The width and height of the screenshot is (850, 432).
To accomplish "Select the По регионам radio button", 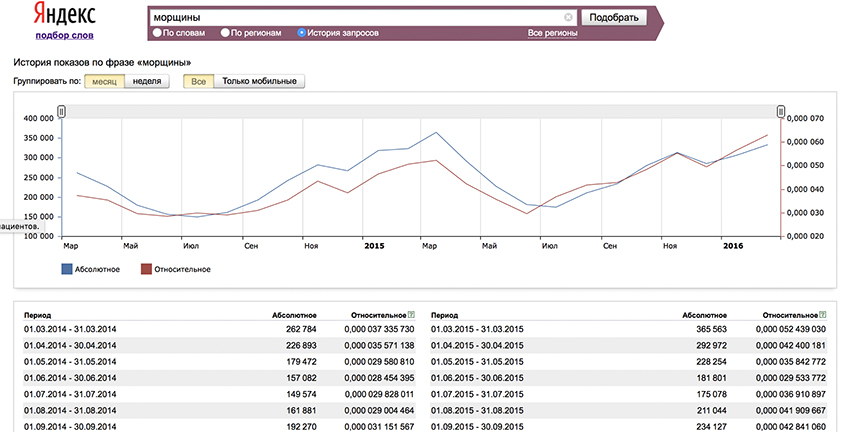I will tap(225, 33).
